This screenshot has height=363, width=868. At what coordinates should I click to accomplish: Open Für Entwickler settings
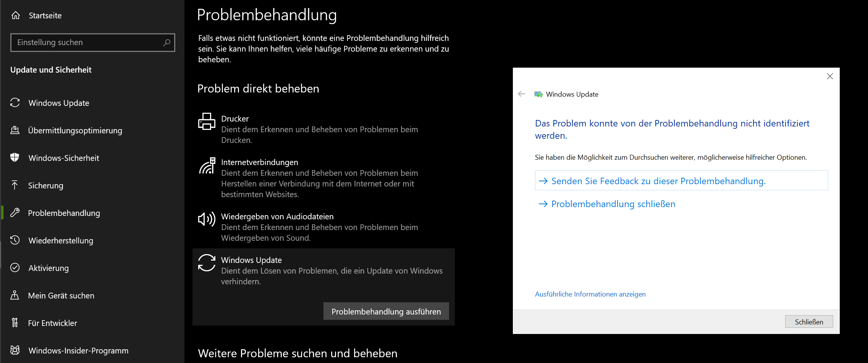click(x=53, y=323)
